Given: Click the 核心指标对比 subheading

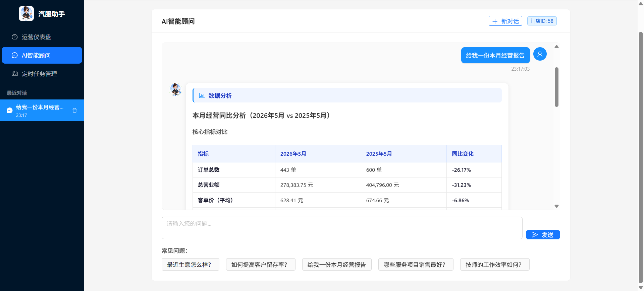Looking at the screenshot, I should coord(210,132).
